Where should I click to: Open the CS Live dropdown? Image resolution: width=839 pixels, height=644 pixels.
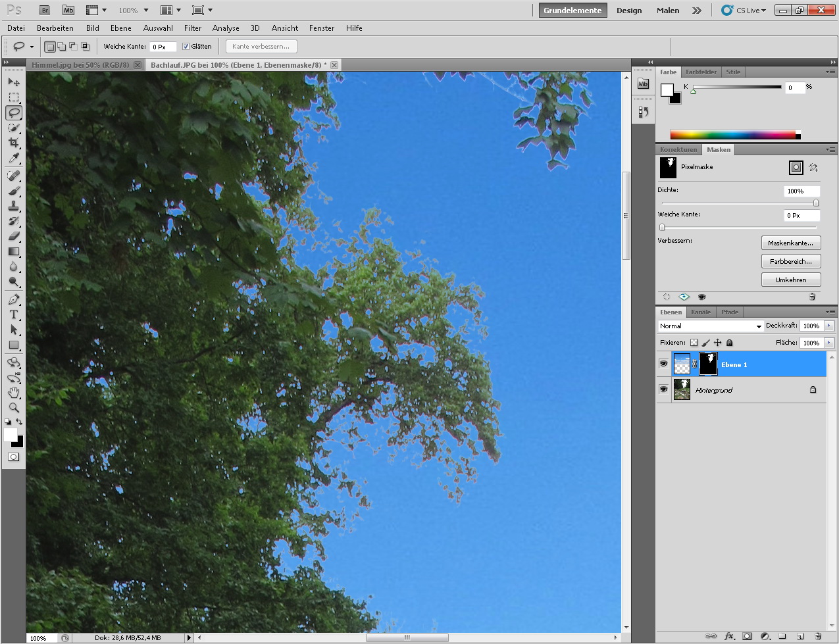click(x=744, y=11)
